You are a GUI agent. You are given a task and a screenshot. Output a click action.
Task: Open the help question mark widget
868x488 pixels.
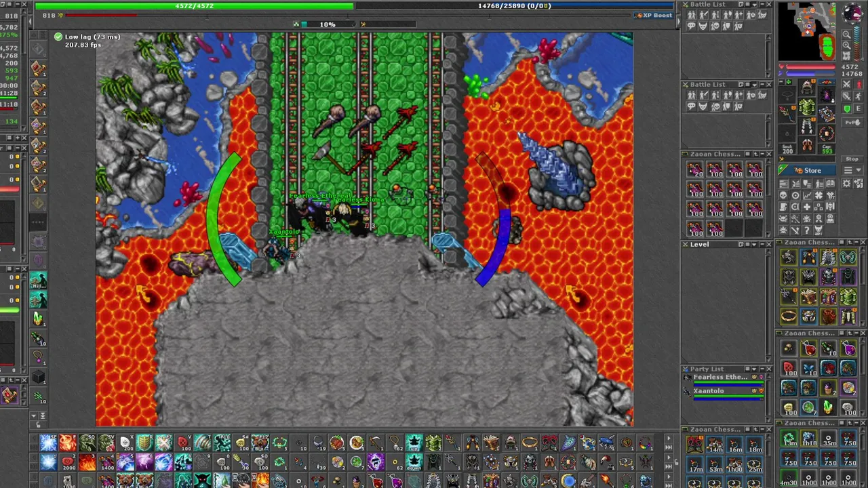coord(806,230)
